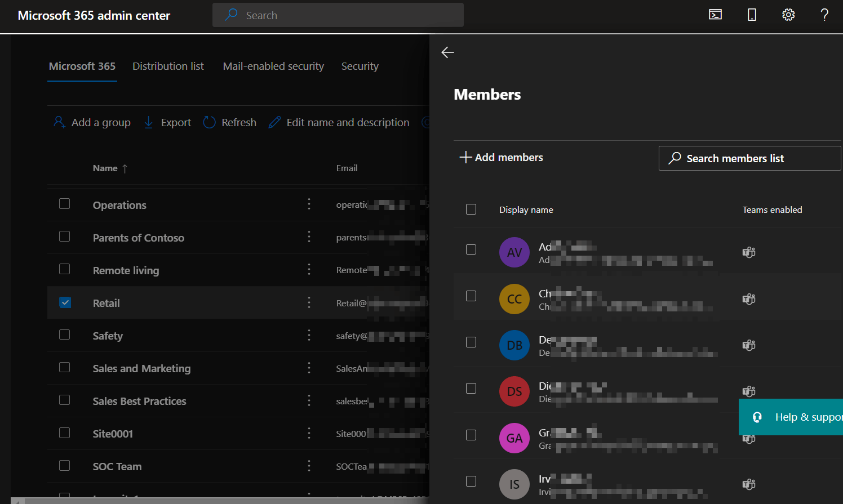The width and height of the screenshot is (843, 504).
Task: Click the CC member avatar
Action: coord(514,299)
